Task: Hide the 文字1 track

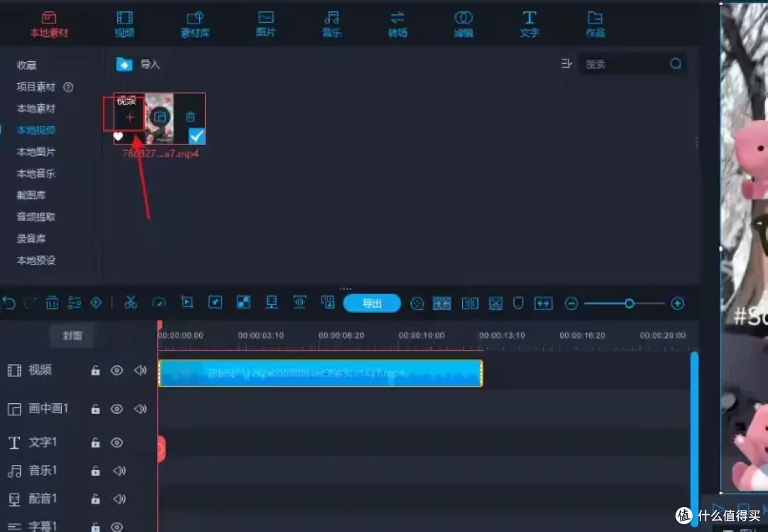Action: pyautogui.click(x=117, y=443)
